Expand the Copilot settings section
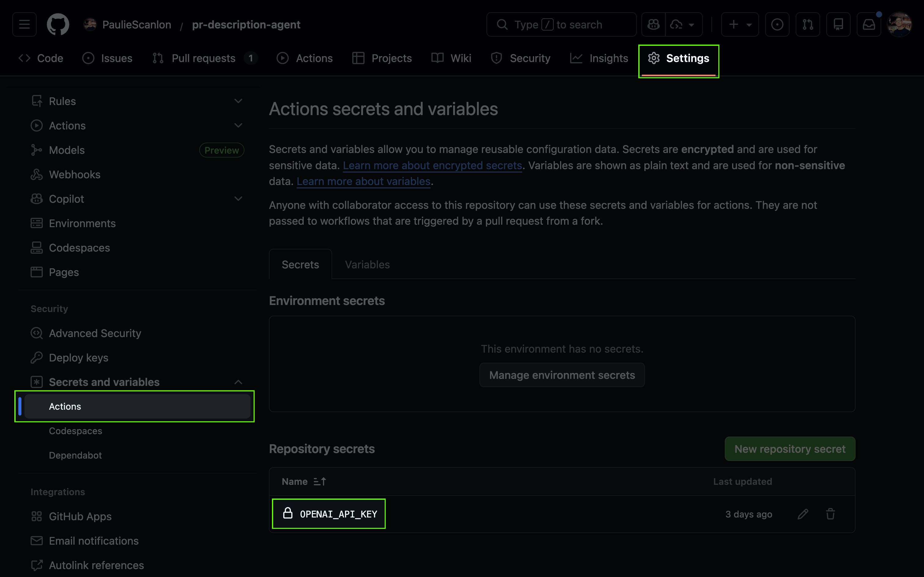This screenshot has width=924, height=577. 238,198
